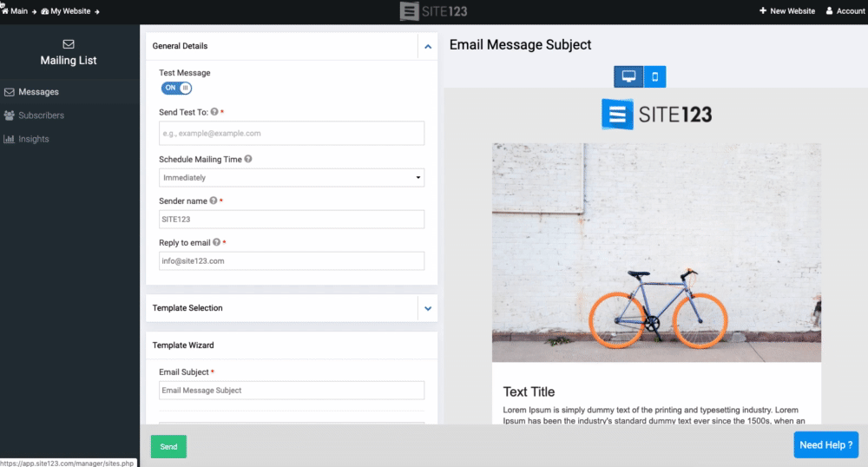Open My Website breadcrumb link

click(65, 11)
